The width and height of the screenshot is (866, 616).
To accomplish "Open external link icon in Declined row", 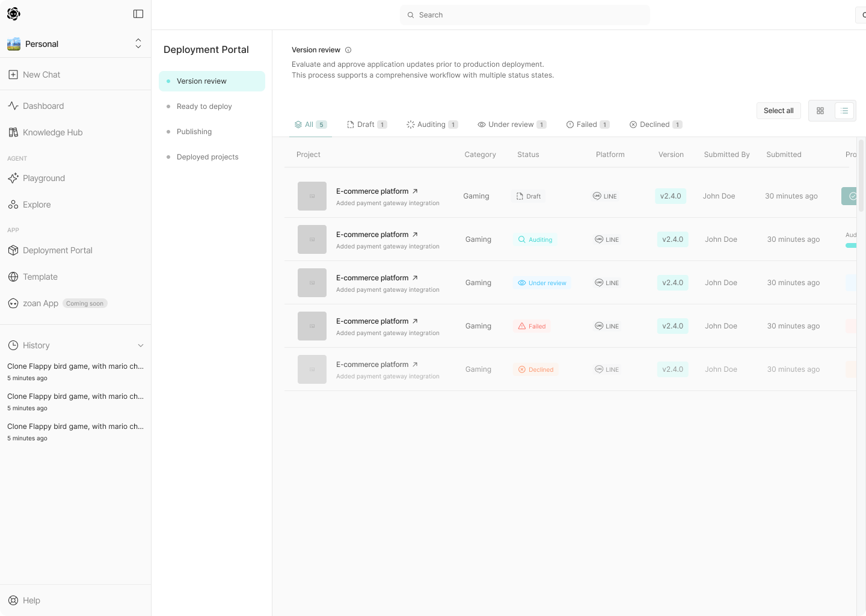I will click(415, 365).
